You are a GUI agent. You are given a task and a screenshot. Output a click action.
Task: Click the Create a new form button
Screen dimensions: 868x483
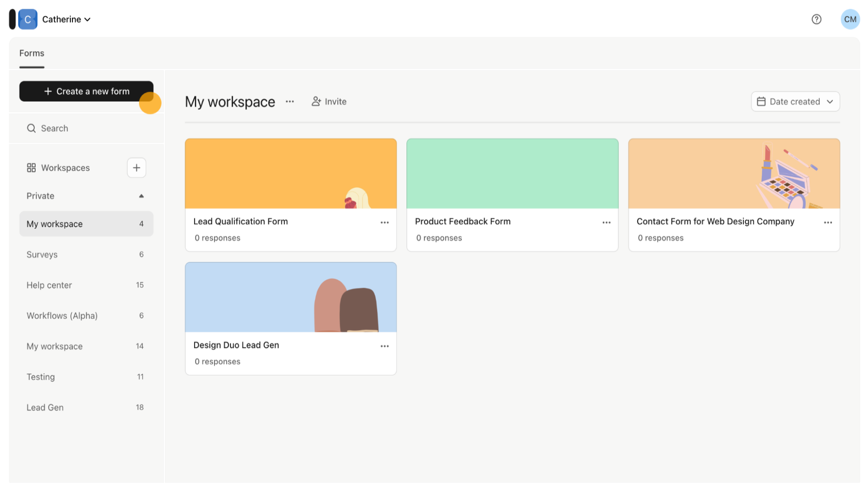pos(86,91)
